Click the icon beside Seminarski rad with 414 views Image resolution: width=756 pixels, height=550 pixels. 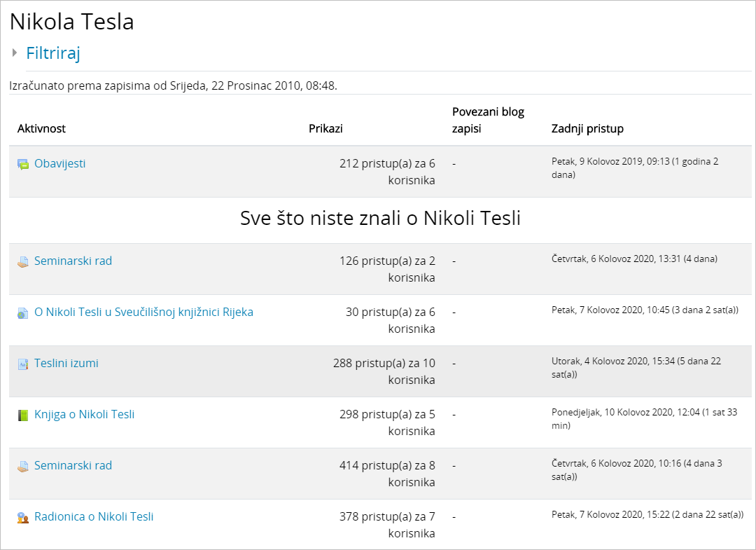tap(23, 467)
